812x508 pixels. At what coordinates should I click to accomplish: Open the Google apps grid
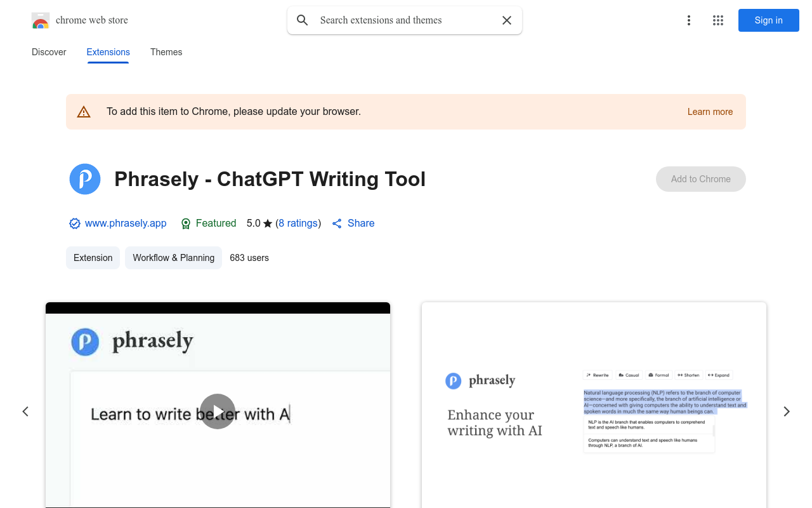[x=718, y=20]
